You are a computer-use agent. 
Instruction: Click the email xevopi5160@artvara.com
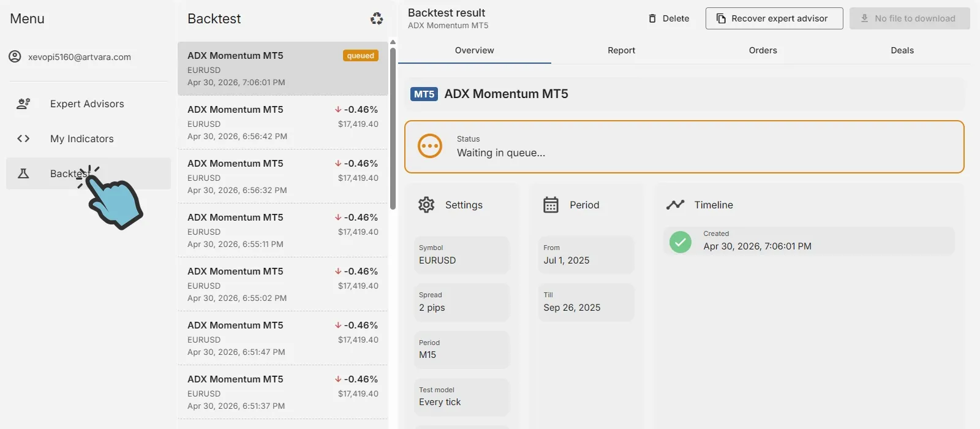(80, 57)
